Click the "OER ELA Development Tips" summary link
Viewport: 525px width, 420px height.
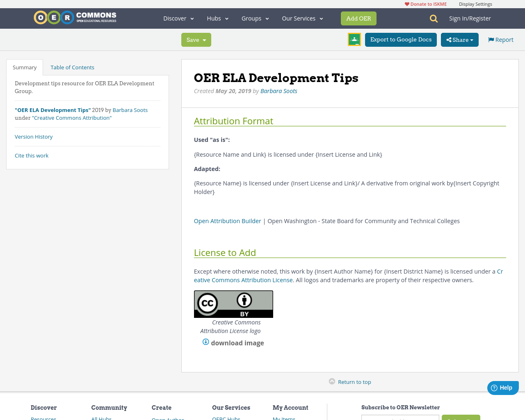pos(52,110)
